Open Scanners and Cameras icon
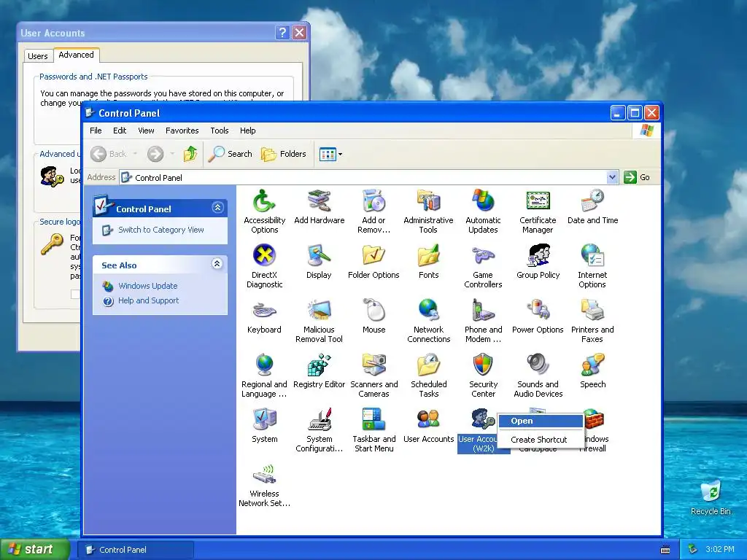Screen dimensions: 747x560 click(x=374, y=376)
